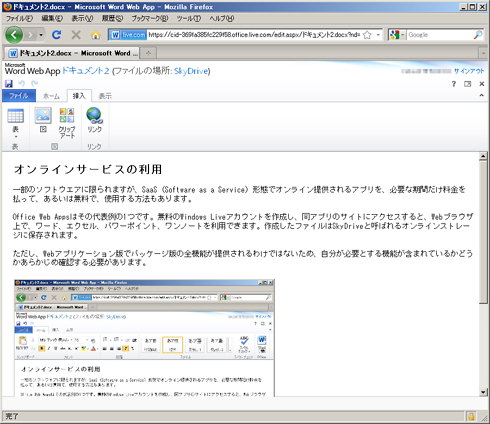Screen dimensions: 490x424
Task: Open the list all tabs dropdown
Action: tap(483, 53)
